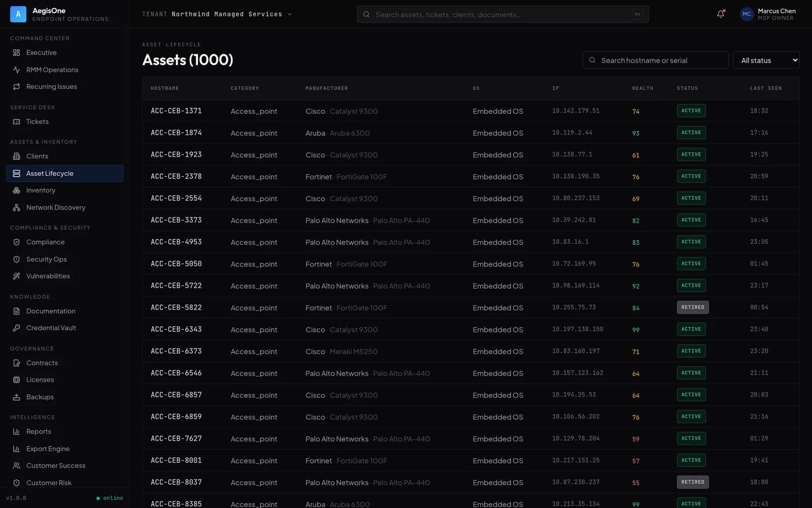Open the Tickets icon in sidebar
Viewport: 812px width, 508px height.
[16, 122]
